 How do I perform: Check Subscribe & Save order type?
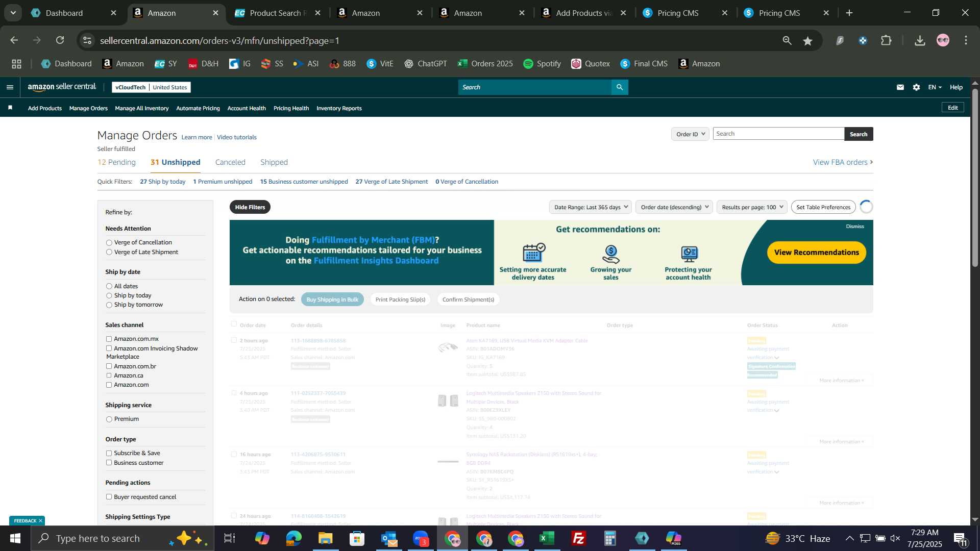109,454
